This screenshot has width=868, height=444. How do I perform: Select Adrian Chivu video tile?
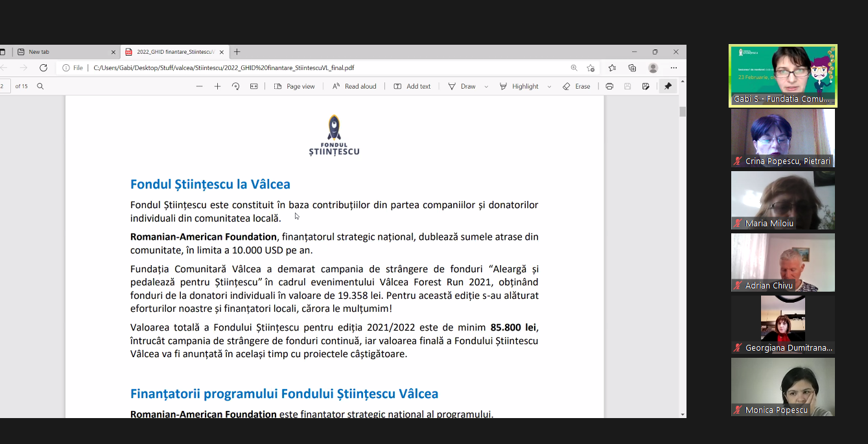(783, 263)
